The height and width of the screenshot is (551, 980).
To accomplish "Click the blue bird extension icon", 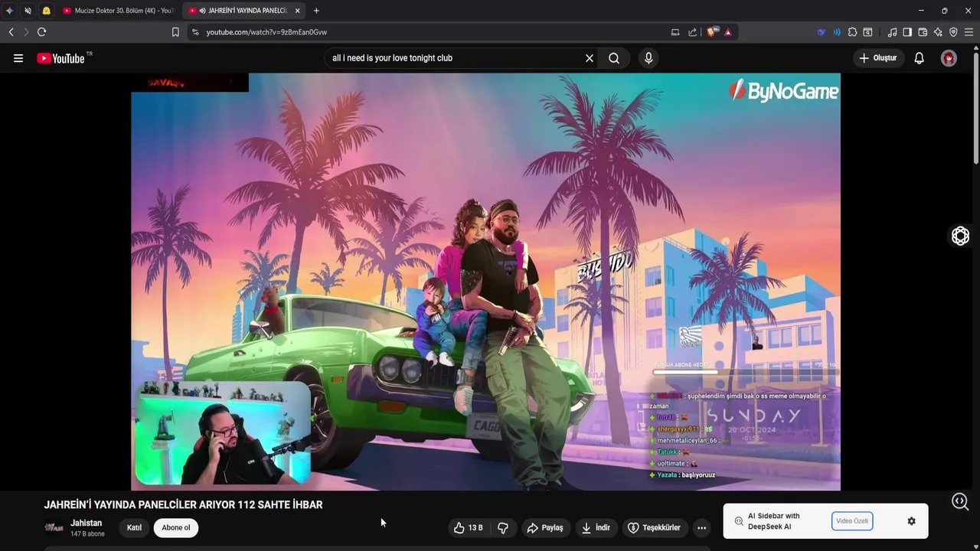I will coord(822,32).
